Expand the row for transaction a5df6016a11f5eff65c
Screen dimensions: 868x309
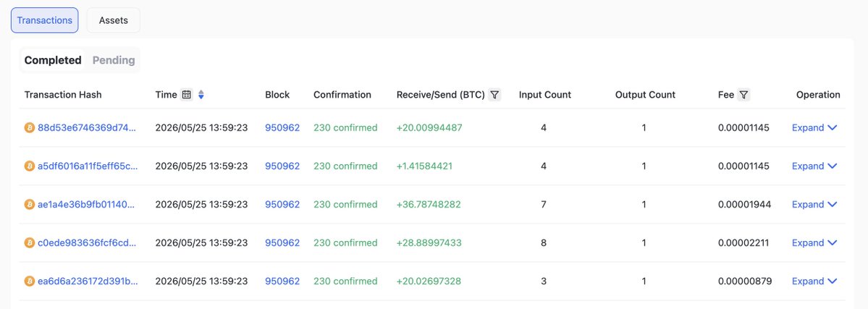[814, 166]
